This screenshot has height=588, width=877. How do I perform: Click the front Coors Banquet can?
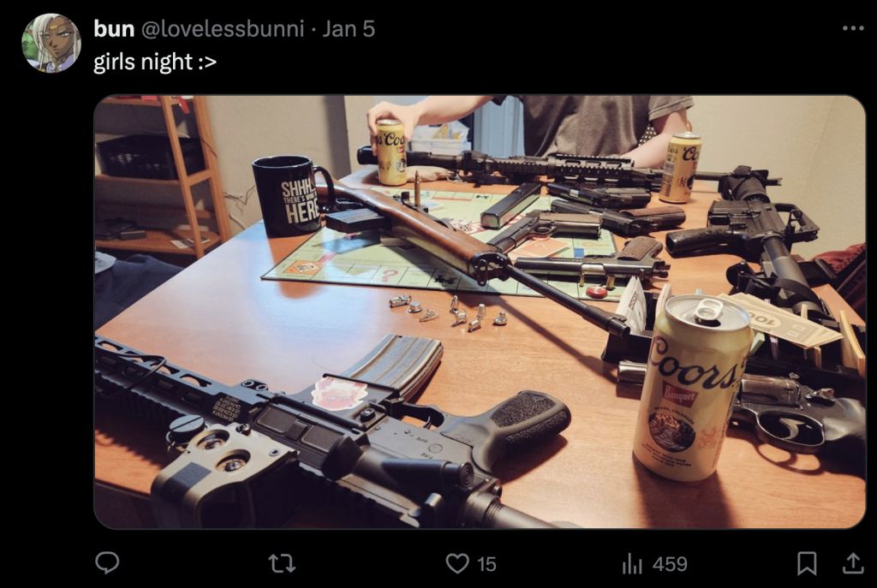pos(692,388)
